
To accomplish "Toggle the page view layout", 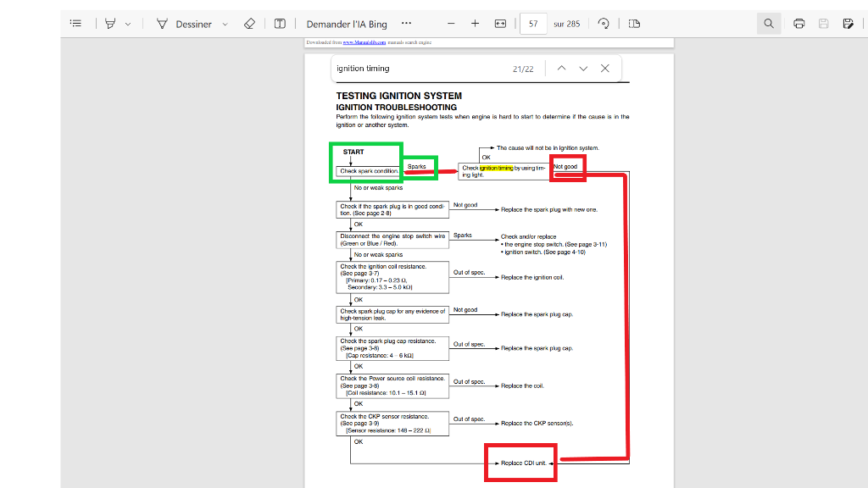I will tap(635, 24).
